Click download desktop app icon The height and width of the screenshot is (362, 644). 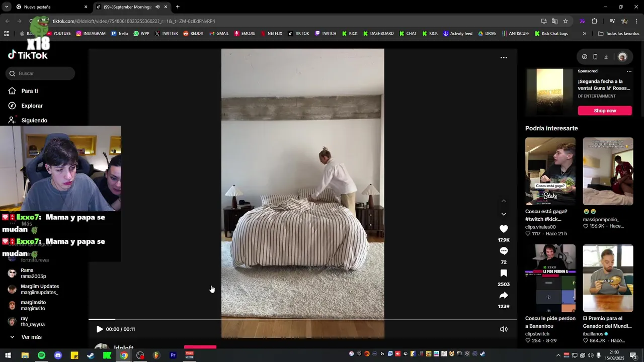(x=606, y=57)
